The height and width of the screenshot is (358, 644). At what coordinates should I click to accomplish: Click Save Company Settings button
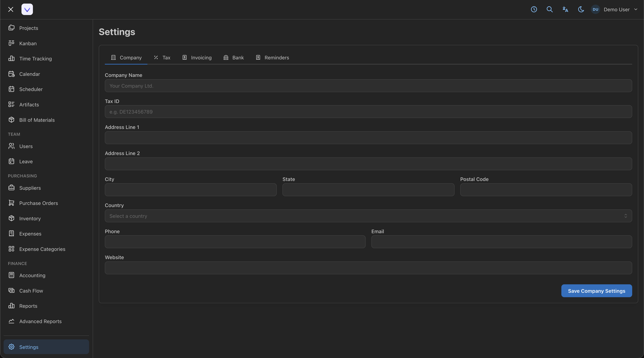596,291
